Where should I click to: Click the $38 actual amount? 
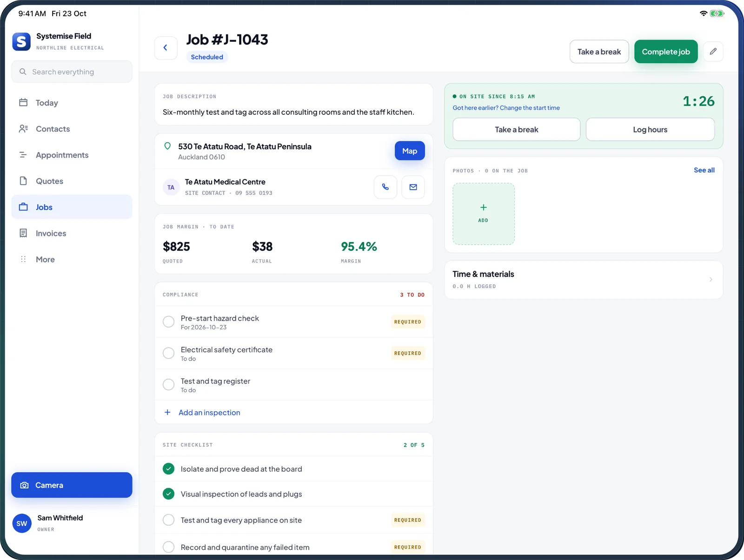coord(262,246)
